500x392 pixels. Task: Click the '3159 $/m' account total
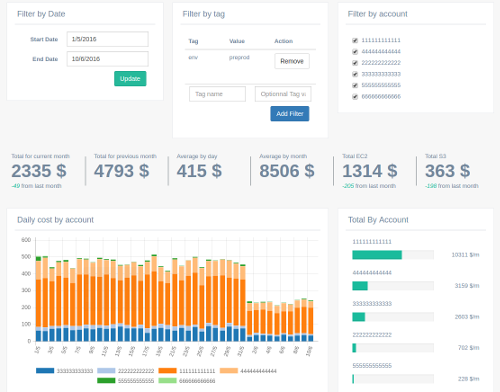(467, 286)
